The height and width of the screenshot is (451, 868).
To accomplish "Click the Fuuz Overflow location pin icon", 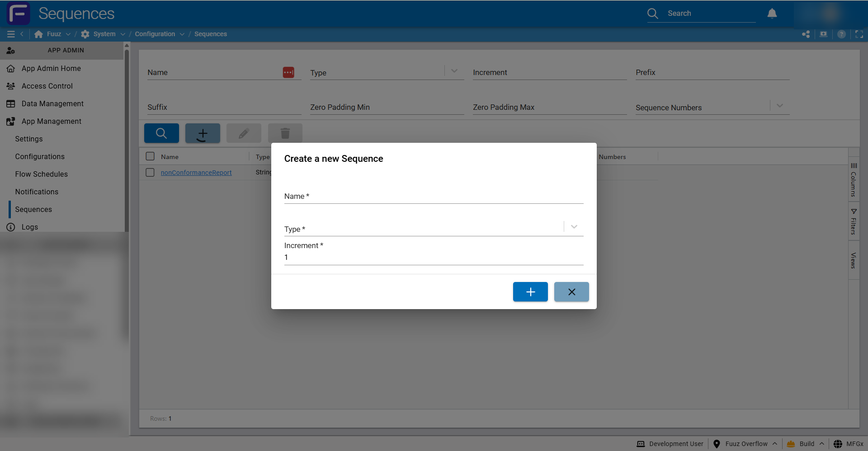I will pos(717,444).
